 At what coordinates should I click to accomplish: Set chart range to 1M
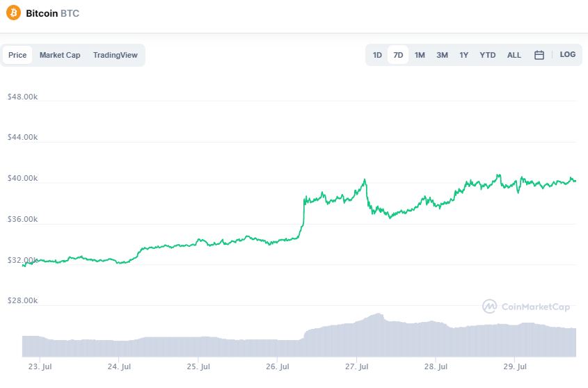coord(420,55)
